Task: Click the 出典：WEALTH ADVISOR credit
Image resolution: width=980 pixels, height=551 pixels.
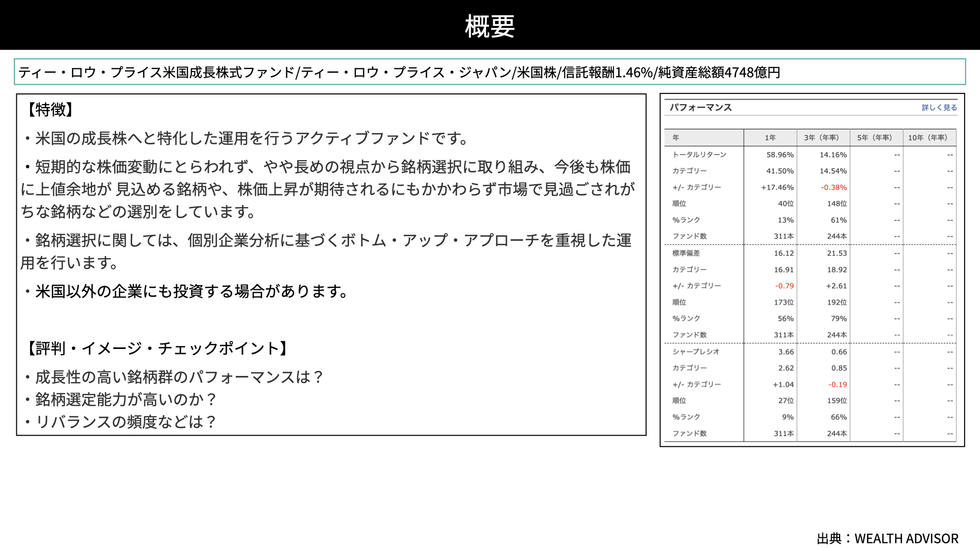Action: tap(888, 539)
